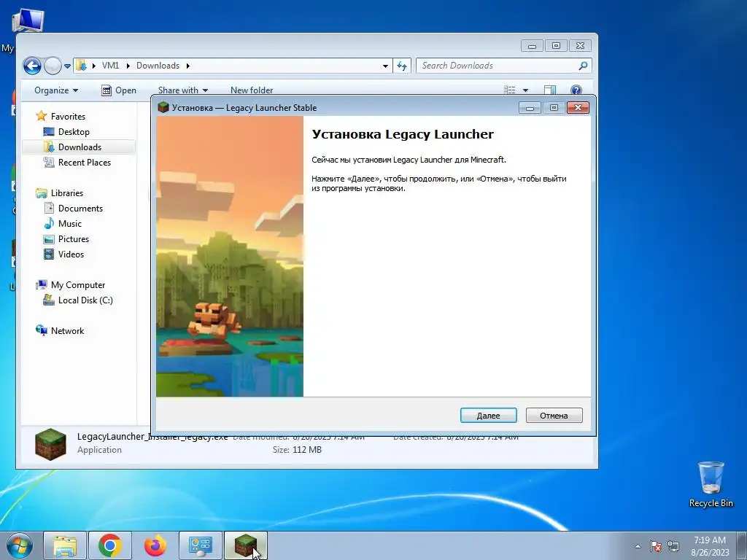The width and height of the screenshot is (747, 560).
Task: Minimize the Legacy Launcher installer window
Action: tap(530, 108)
